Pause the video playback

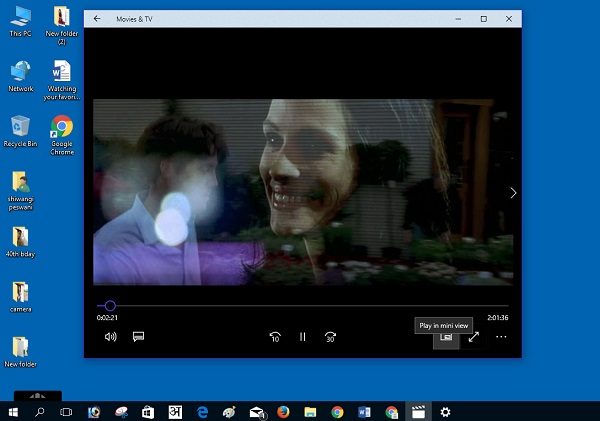(x=303, y=337)
